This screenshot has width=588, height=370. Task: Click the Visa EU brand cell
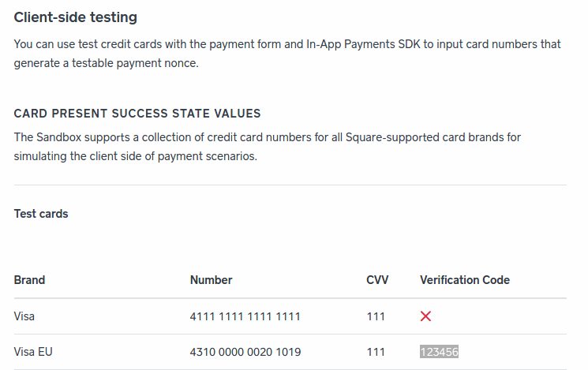coord(33,352)
